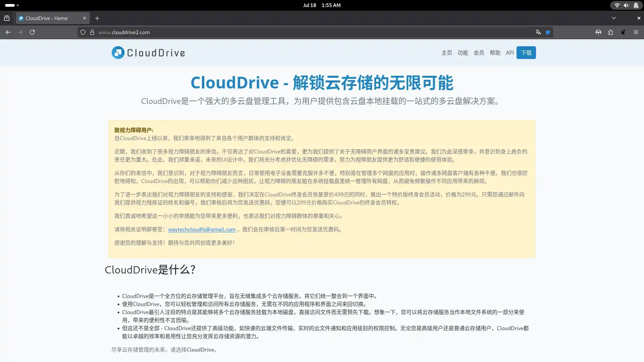Open the 主页 navigation item
Screen dimensions: 644x362
click(x=447, y=53)
